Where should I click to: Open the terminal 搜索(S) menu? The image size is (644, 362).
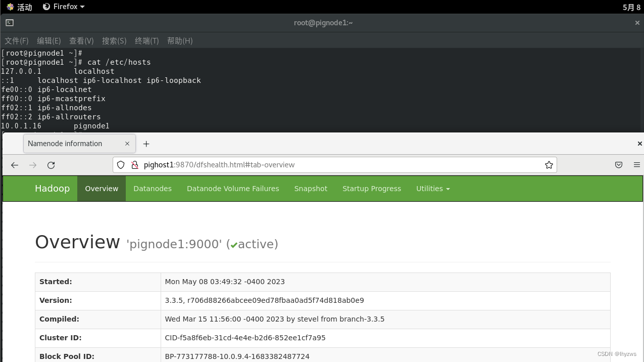[114, 41]
